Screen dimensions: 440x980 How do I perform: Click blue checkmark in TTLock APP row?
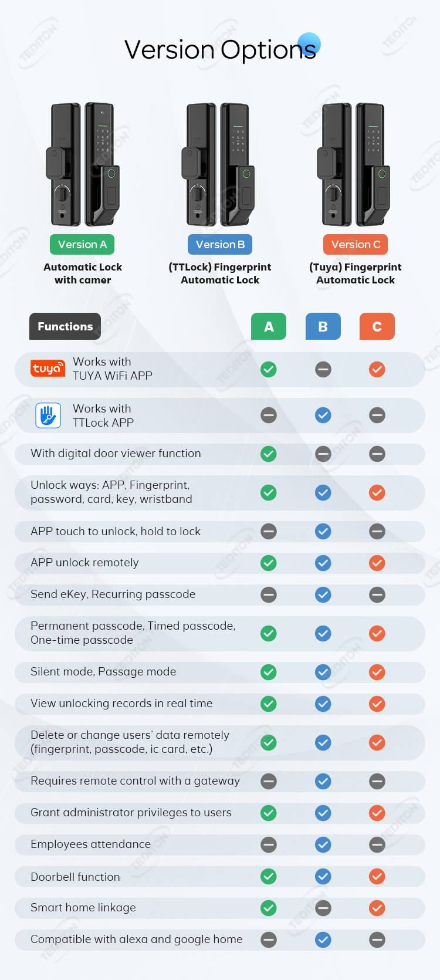[x=323, y=415]
